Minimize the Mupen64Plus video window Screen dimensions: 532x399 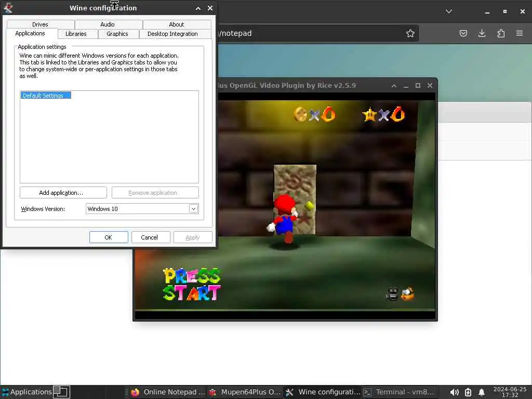pos(406,86)
